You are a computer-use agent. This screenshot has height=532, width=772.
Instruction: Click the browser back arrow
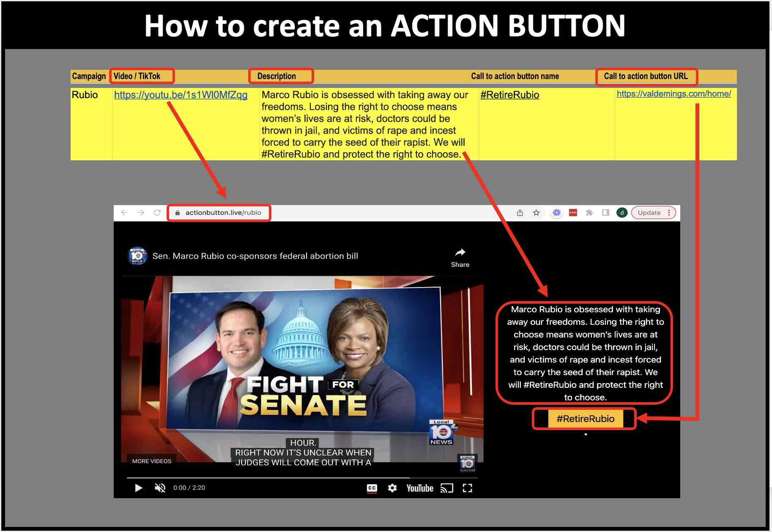(124, 212)
